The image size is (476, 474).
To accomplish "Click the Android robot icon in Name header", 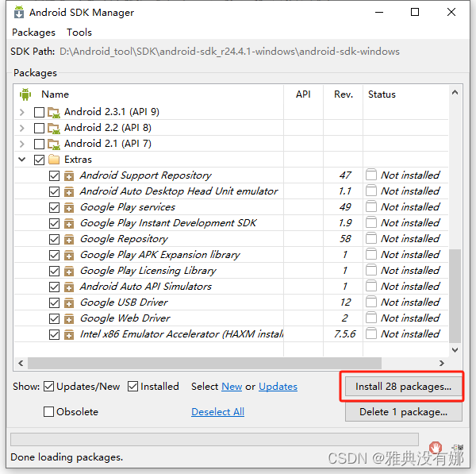I will pyautogui.click(x=25, y=94).
